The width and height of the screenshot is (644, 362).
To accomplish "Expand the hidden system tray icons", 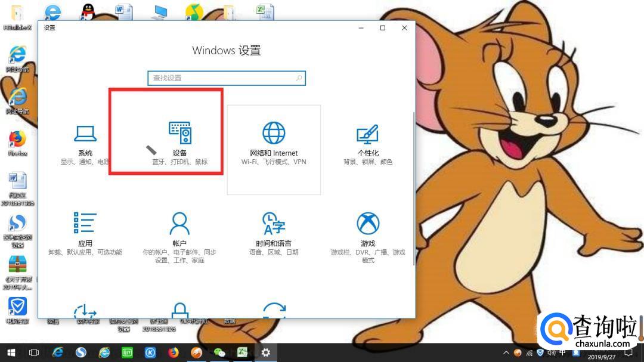I will 506,352.
